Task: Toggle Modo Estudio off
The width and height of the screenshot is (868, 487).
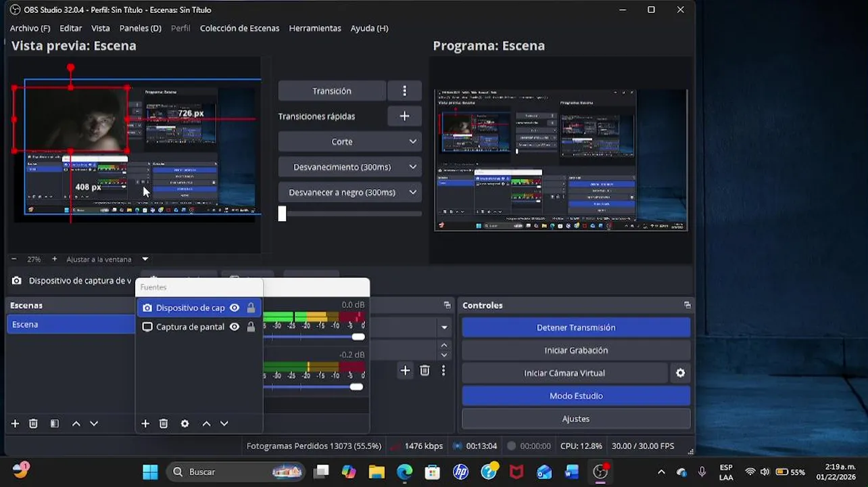Action: (x=576, y=396)
